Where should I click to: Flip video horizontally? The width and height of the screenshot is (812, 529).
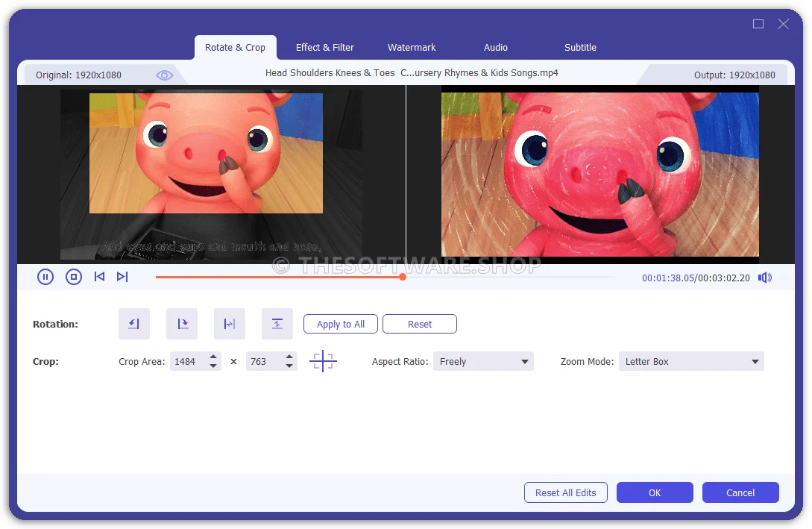pyautogui.click(x=230, y=324)
